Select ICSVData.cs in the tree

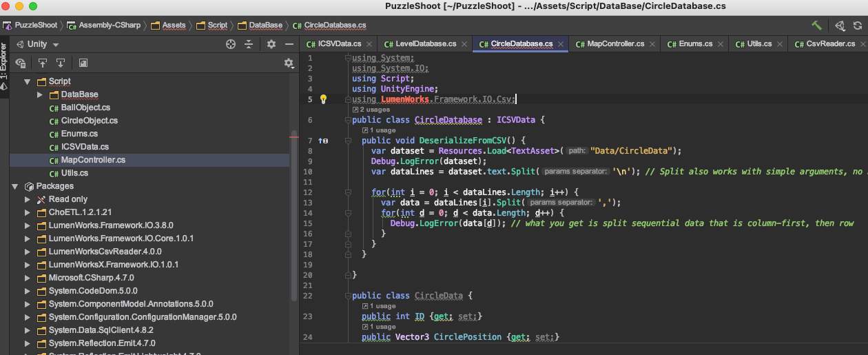(x=85, y=147)
